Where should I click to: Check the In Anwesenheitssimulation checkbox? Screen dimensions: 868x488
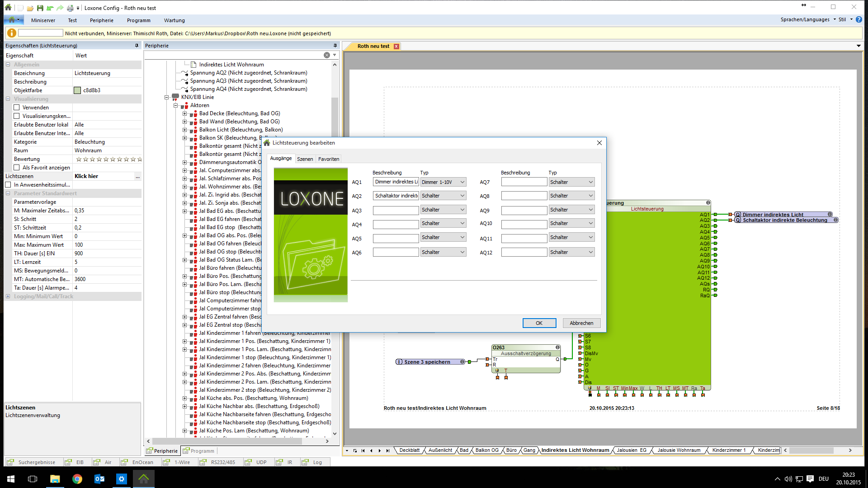[x=8, y=185]
